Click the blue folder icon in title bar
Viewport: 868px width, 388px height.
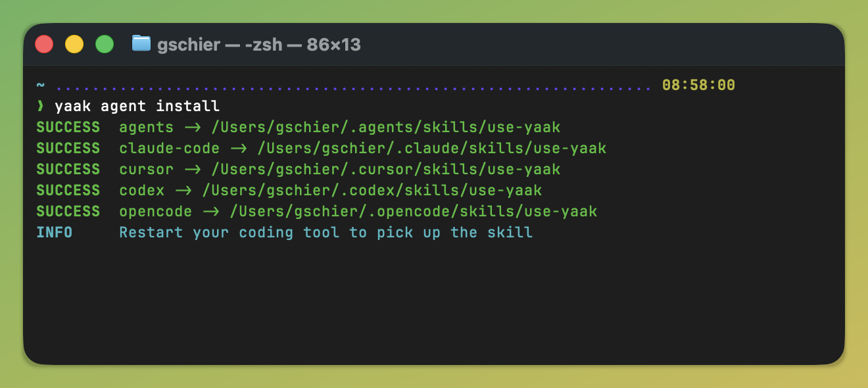point(141,43)
